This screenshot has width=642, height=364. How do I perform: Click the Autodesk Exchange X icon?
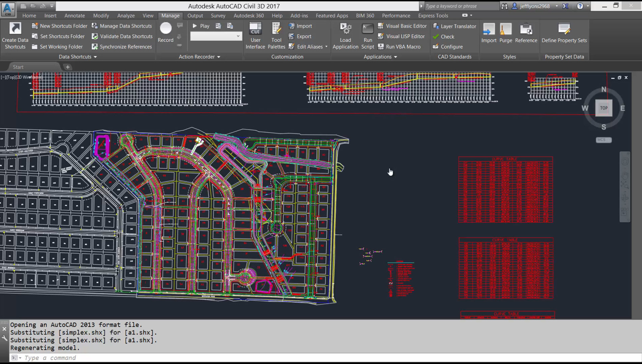[565, 6]
